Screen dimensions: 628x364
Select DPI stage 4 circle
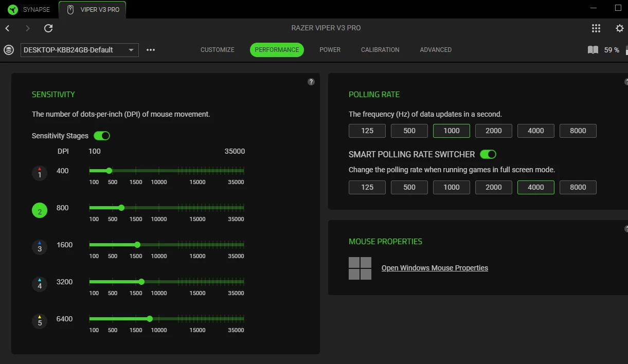coord(40,284)
